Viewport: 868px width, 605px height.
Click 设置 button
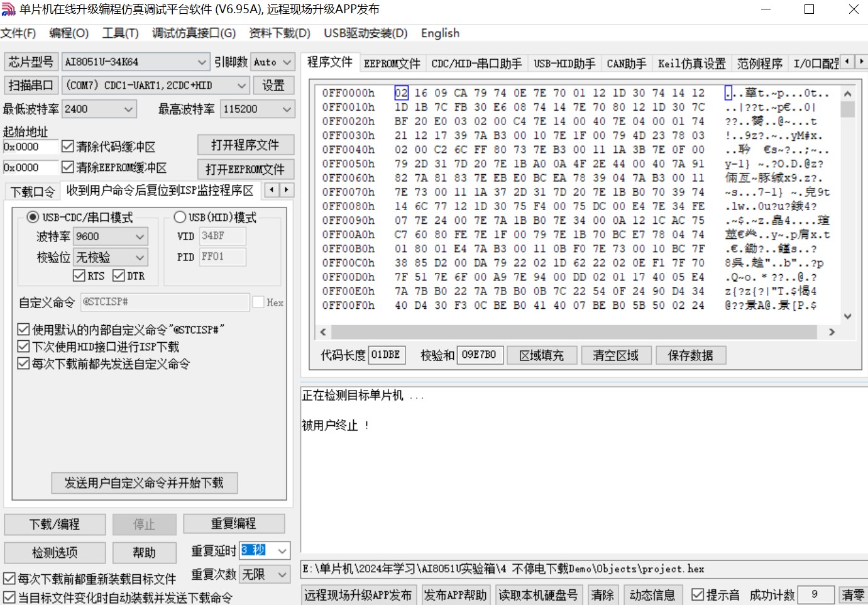point(273,85)
